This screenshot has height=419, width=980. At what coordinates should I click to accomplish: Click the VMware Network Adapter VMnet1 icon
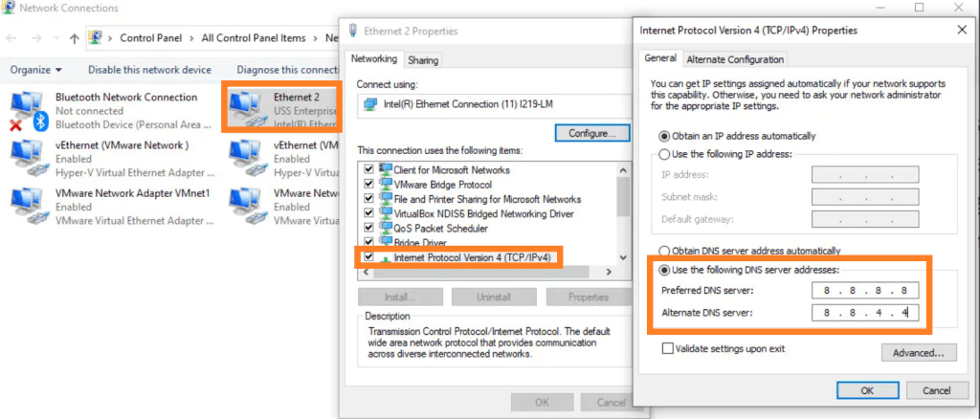click(x=27, y=204)
